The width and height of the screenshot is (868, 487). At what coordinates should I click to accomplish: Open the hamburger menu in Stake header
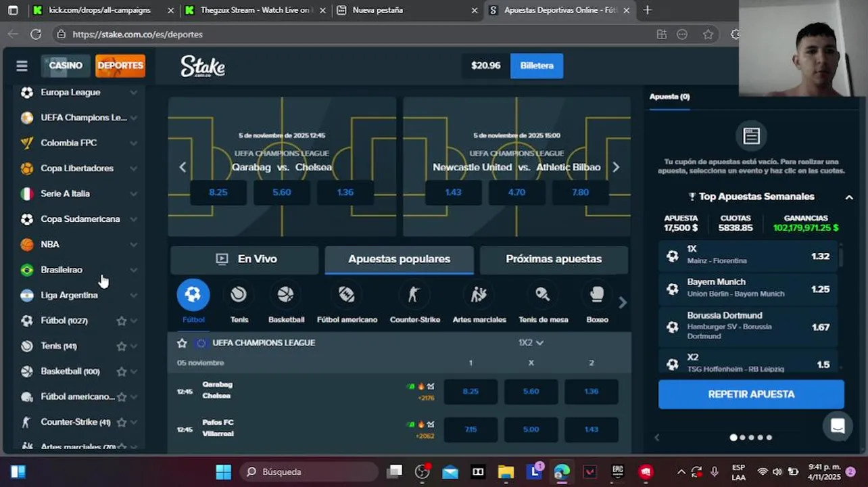point(22,66)
